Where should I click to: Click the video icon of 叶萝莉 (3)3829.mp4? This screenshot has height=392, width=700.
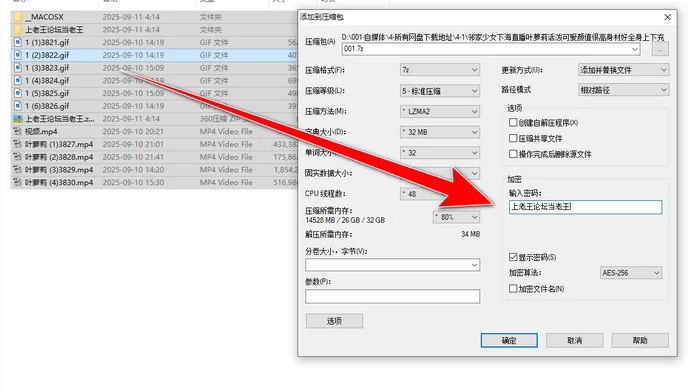point(18,170)
